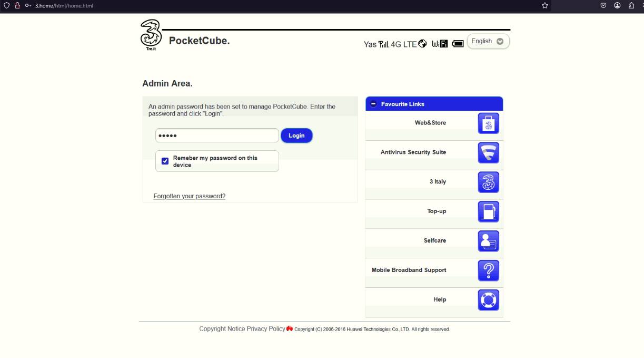Click the Help lifebuoy icon
The height and width of the screenshot is (358, 644).
pos(488,301)
